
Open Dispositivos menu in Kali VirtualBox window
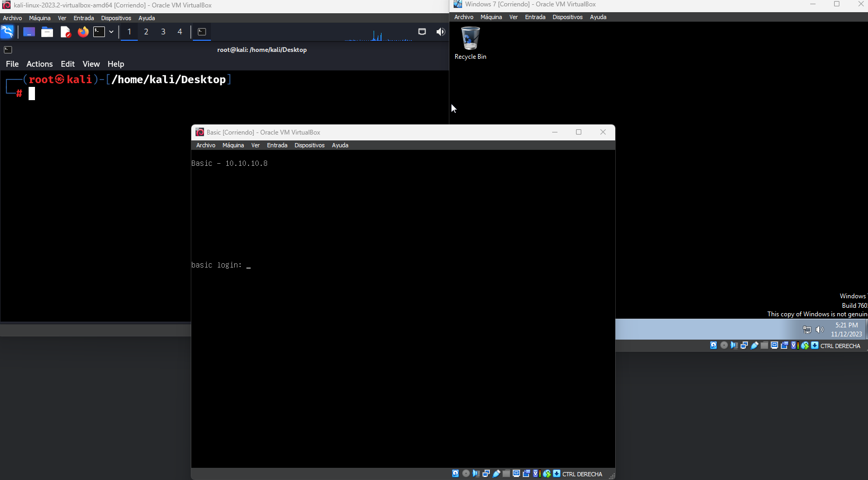(x=116, y=18)
